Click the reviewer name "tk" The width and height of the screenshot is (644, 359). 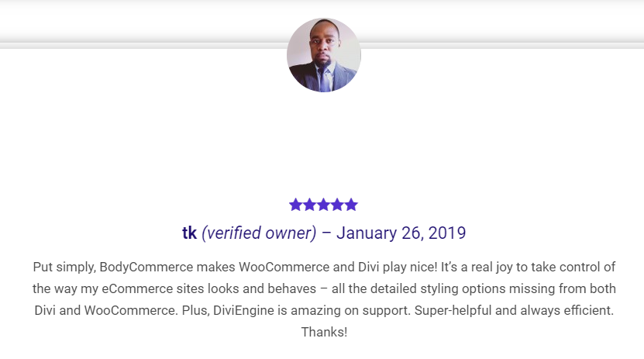189,233
